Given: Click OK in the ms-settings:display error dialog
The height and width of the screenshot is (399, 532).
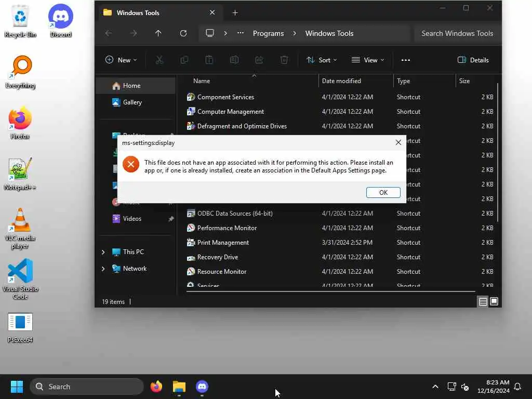Looking at the screenshot, I should coord(383,192).
